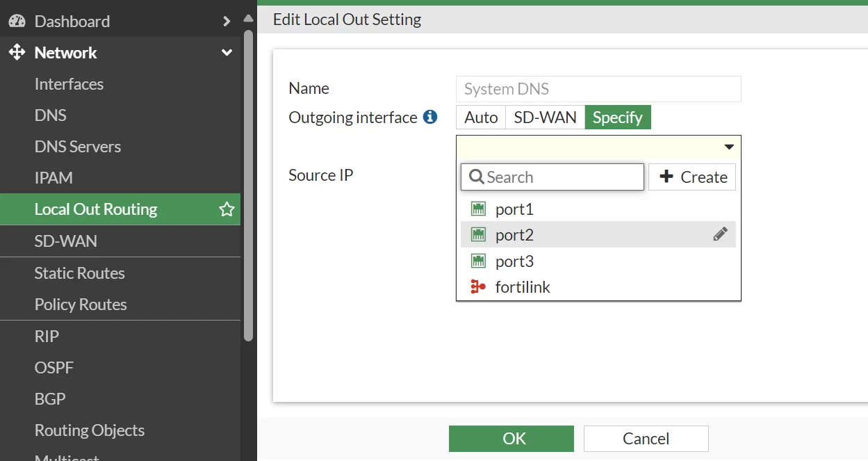Click the port2 interface icon
Screen dimensions: 868x461
(x=478, y=235)
